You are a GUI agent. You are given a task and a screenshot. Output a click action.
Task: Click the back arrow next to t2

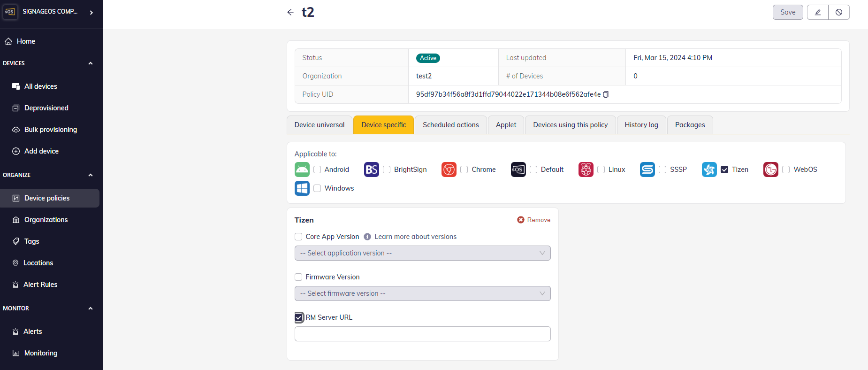tap(290, 12)
